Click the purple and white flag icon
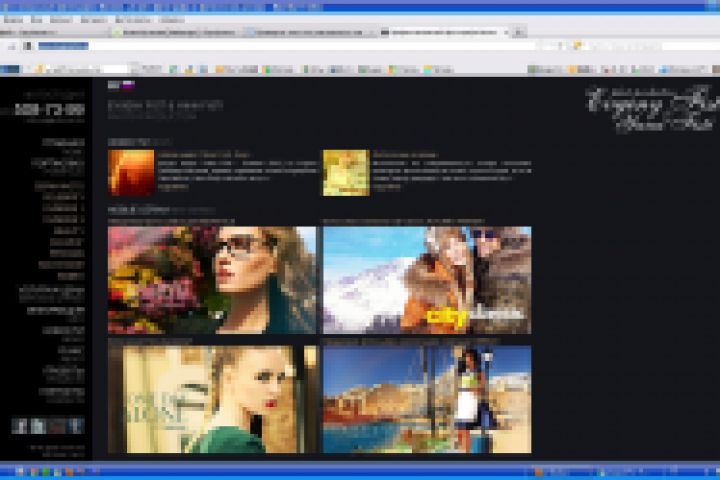The width and height of the screenshot is (720, 480). click(128, 85)
